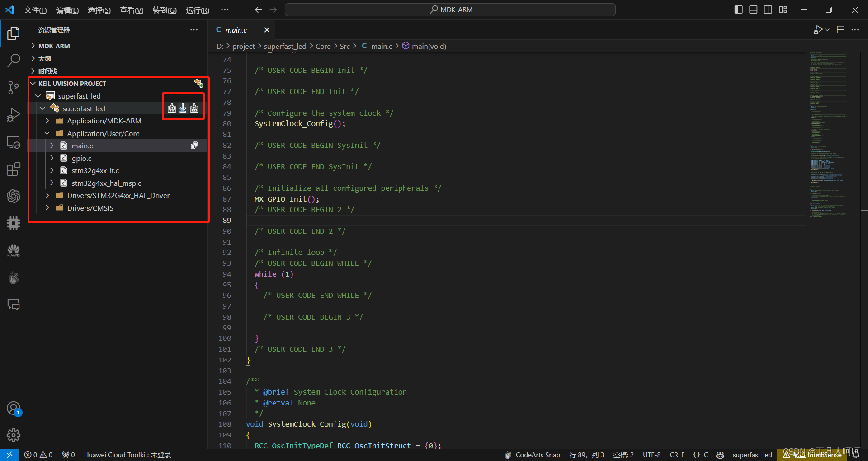Screen dimensions: 868x461
Task: Click the download icon for superfast_led target
Action: pyautogui.click(x=183, y=108)
